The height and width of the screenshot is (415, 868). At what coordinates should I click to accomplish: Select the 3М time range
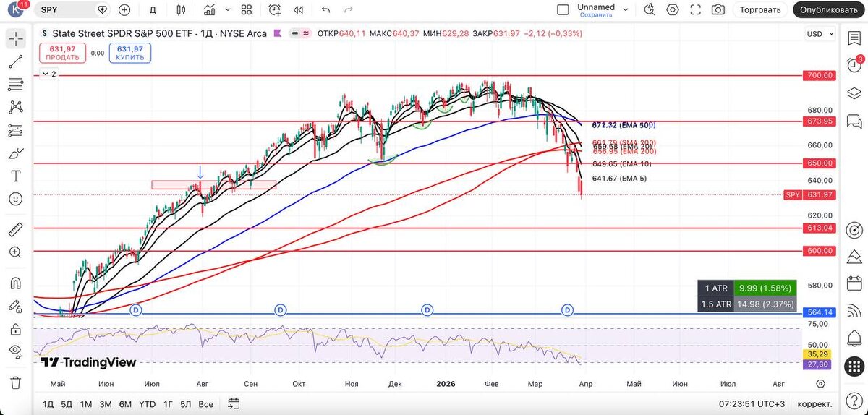click(106, 403)
